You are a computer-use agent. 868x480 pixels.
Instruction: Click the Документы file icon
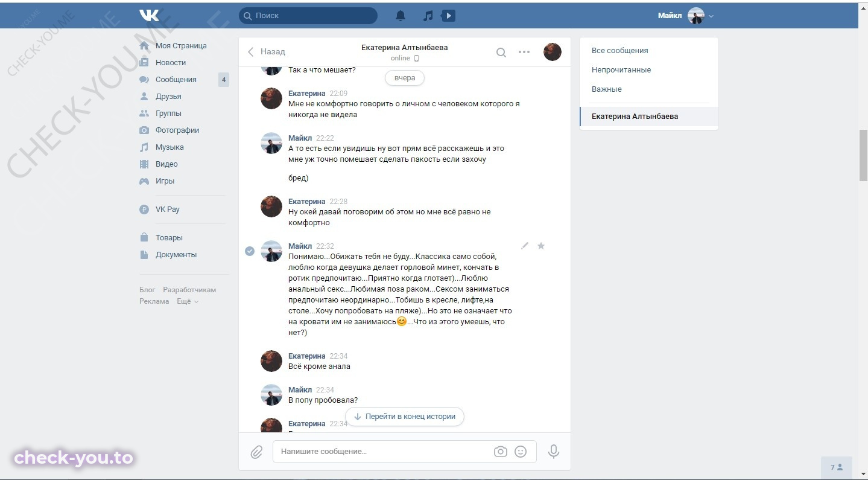coord(144,255)
